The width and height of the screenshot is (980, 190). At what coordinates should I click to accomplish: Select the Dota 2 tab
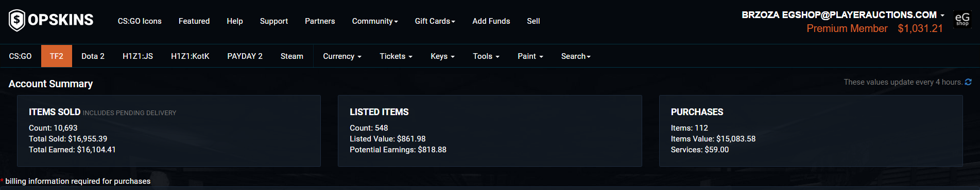coord(93,56)
